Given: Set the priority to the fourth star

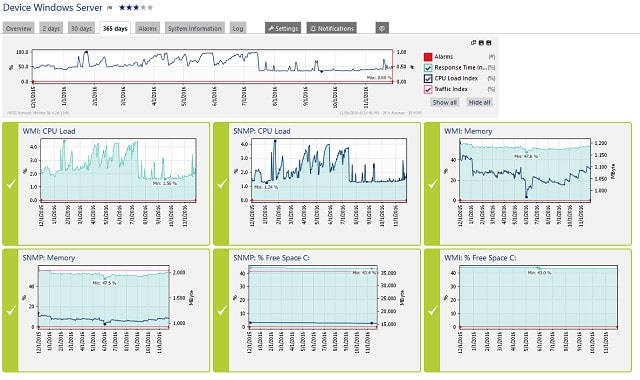Looking at the screenshot, I should click(143, 7).
